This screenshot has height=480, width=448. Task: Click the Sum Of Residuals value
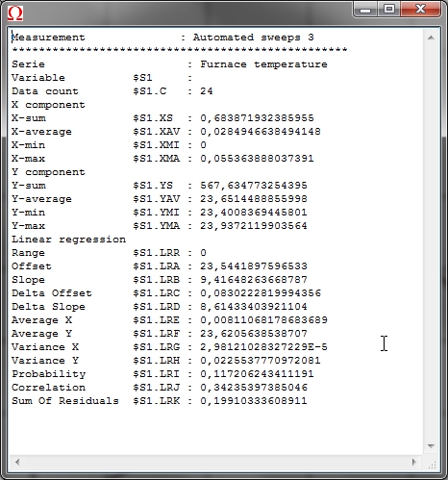pyautogui.click(x=254, y=401)
